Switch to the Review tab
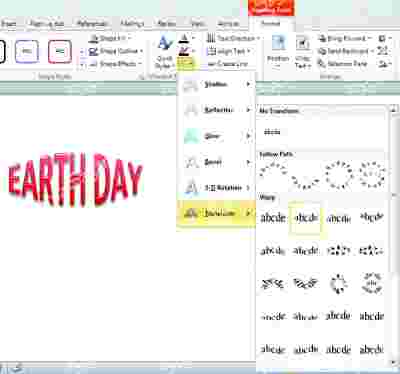The height and width of the screenshot is (374, 400). [166, 24]
